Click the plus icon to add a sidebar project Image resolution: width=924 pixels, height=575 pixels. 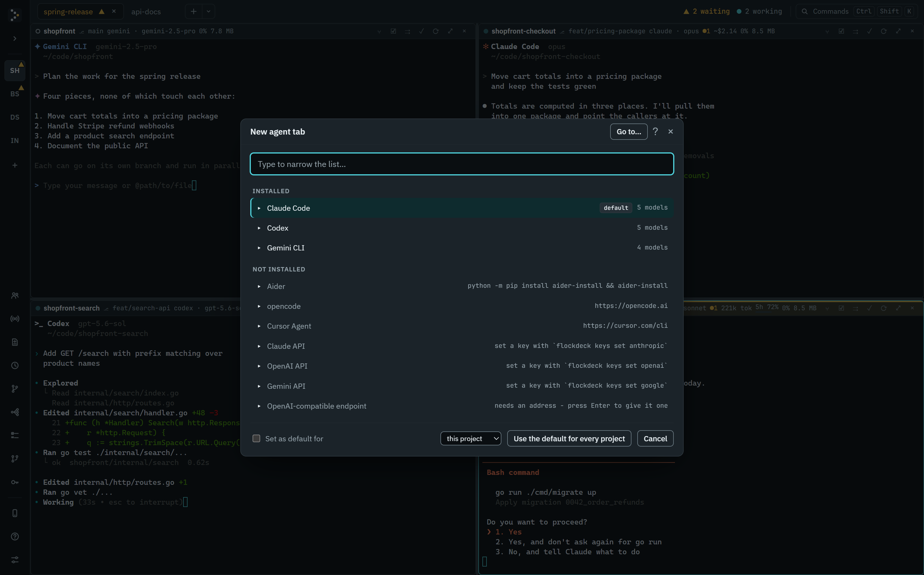click(x=15, y=165)
